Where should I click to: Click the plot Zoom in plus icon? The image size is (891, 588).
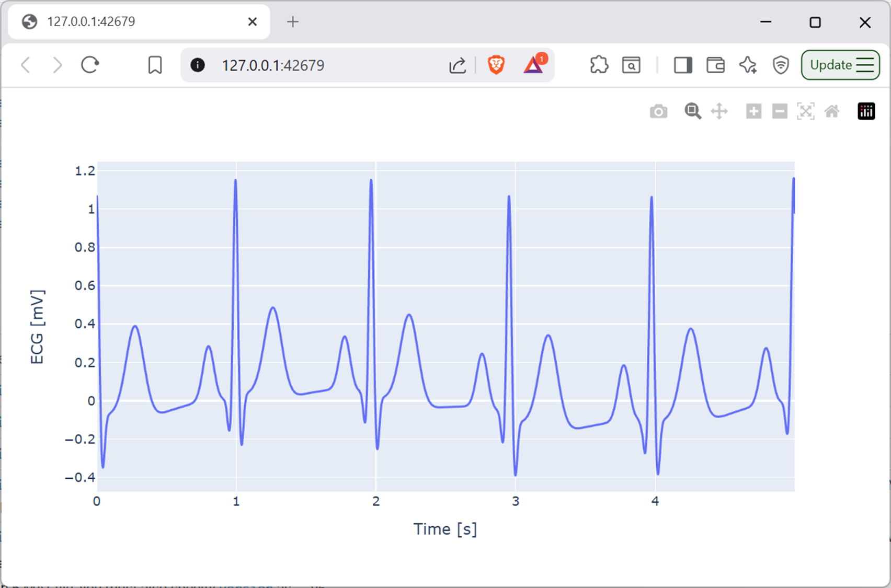pyautogui.click(x=753, y=111)
